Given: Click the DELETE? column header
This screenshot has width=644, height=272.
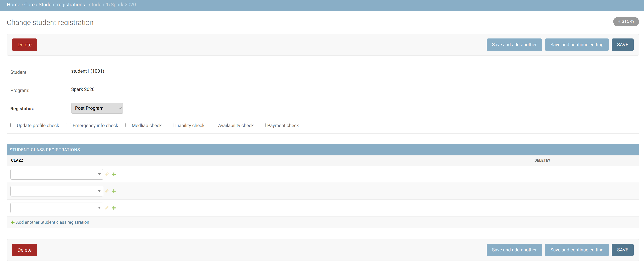Looking at the screenshot, I should tap(542, 160).
